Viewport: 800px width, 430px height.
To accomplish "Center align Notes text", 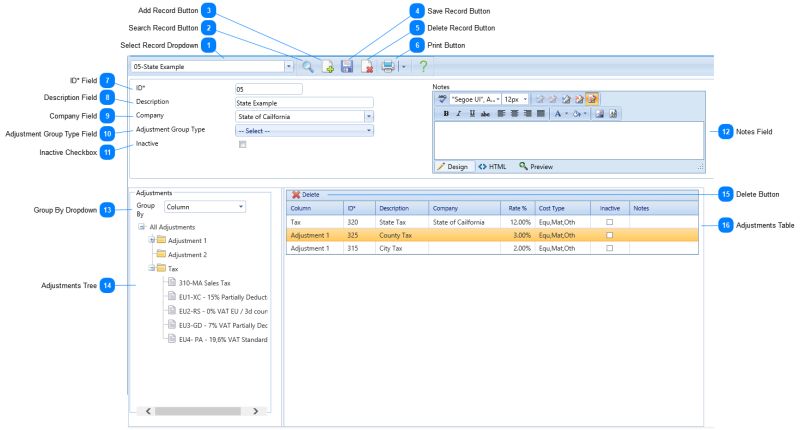I will pos(514,114).
